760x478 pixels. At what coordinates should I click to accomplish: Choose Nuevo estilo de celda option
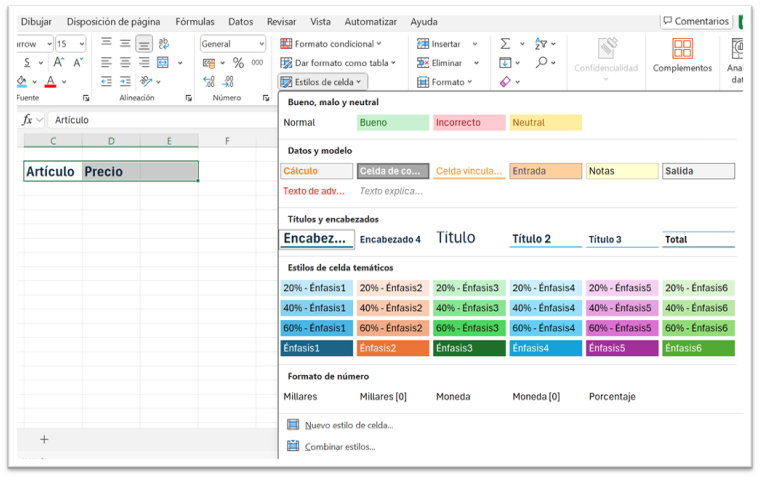tap(348, 425)
